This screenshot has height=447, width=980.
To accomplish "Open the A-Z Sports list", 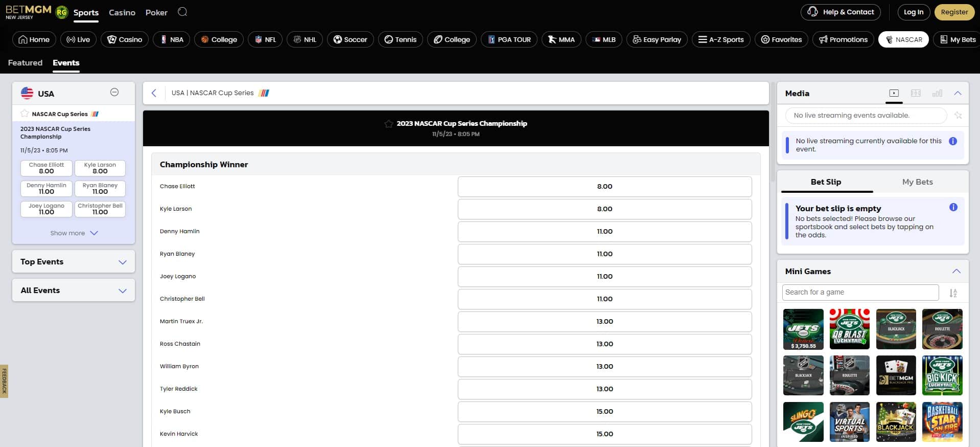I will (721, 39).
